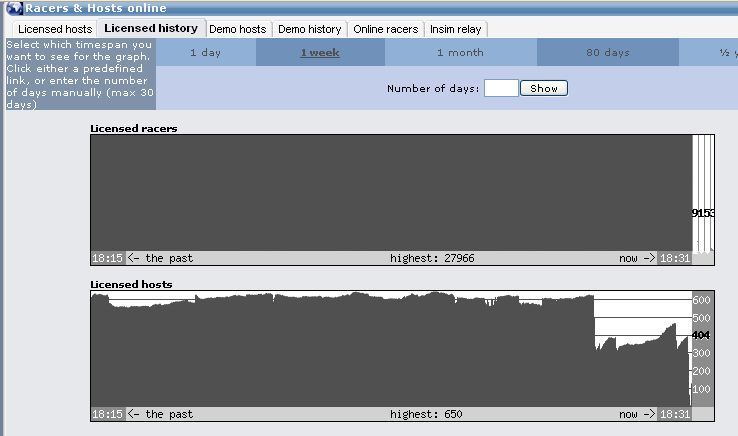Go to the Online racers tab
This screenshot has width=738, height=436.
(x=385, y=29)
